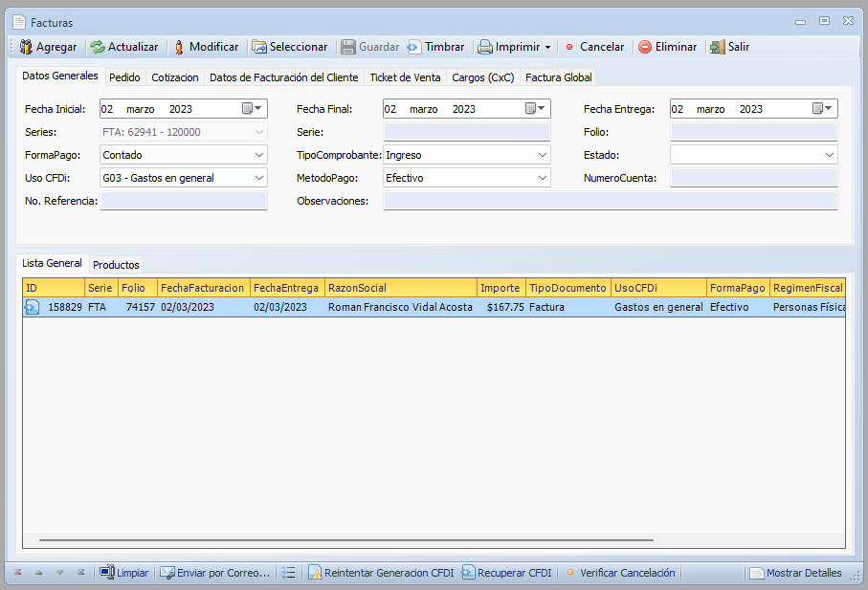Image resolution: width=868 pixels, height=590 pixels.
Task: Click the Modificar toolbar icon
Action: tap(179, 47)
